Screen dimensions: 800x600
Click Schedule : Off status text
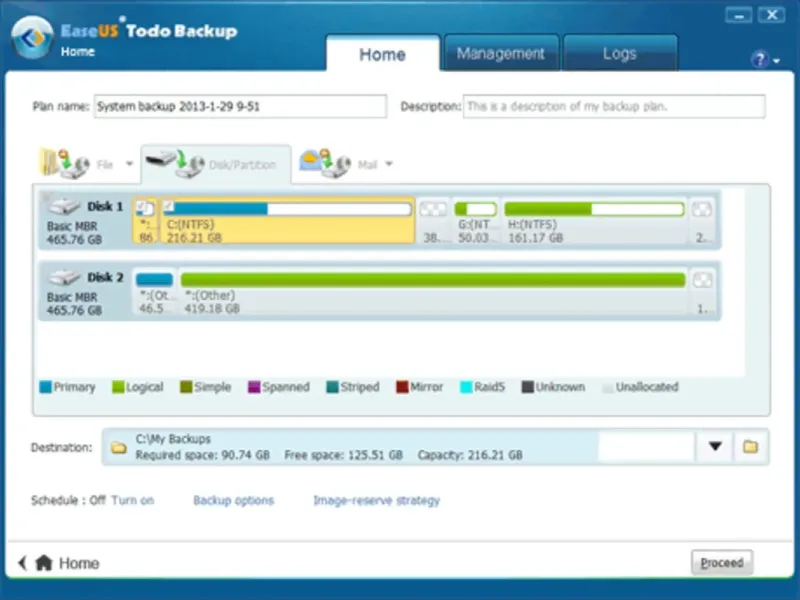point(68,500)
